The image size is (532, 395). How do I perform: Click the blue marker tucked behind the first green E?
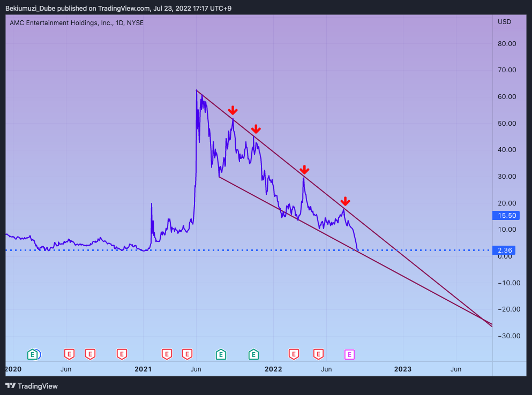[39, 355]
